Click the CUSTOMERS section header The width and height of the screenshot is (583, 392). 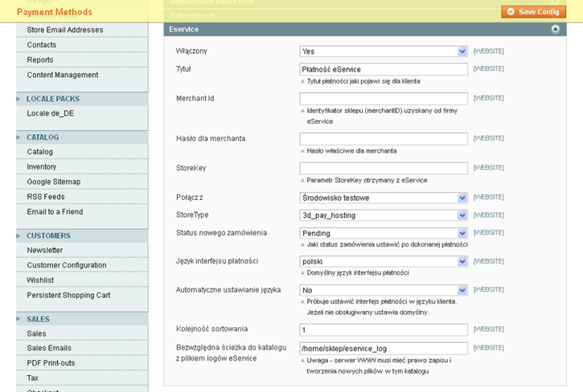pyautogui.click(x=82, y=235)
